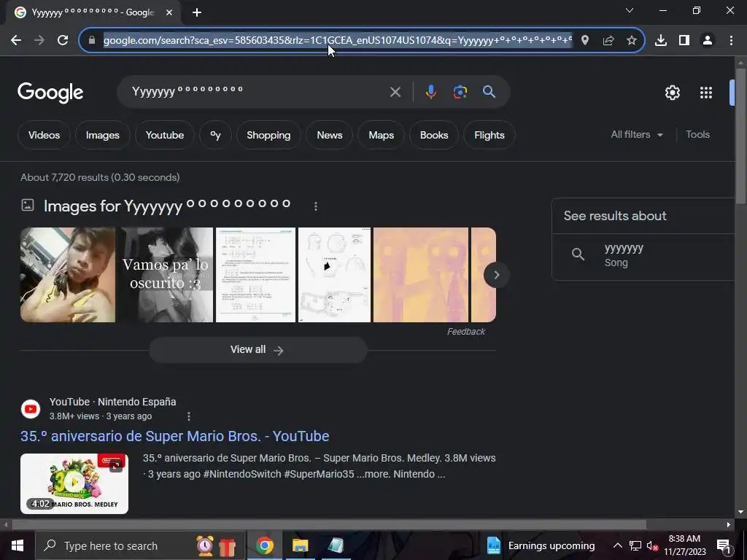747x560 pixels.
Task: Go back to the previous page
Action: coord(16,41)
